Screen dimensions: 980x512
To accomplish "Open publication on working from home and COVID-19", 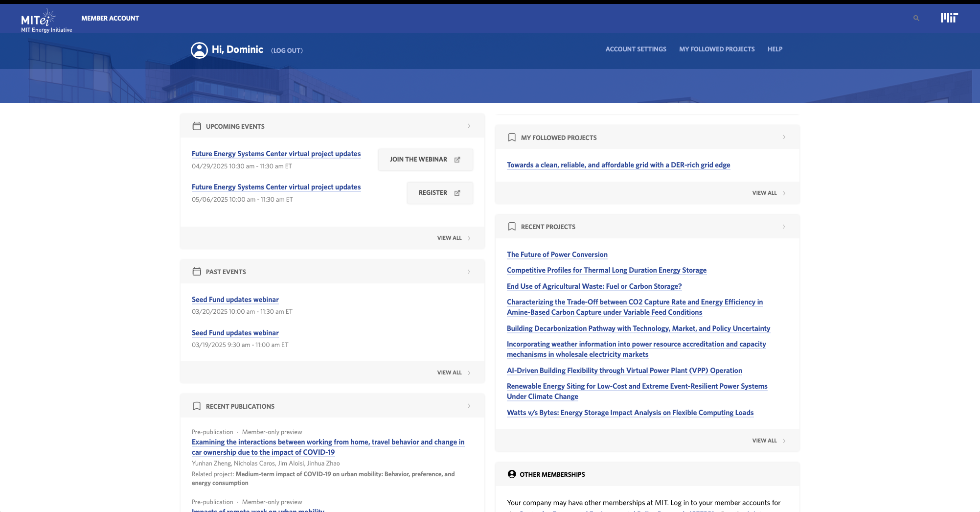I will tap(328, 447).
